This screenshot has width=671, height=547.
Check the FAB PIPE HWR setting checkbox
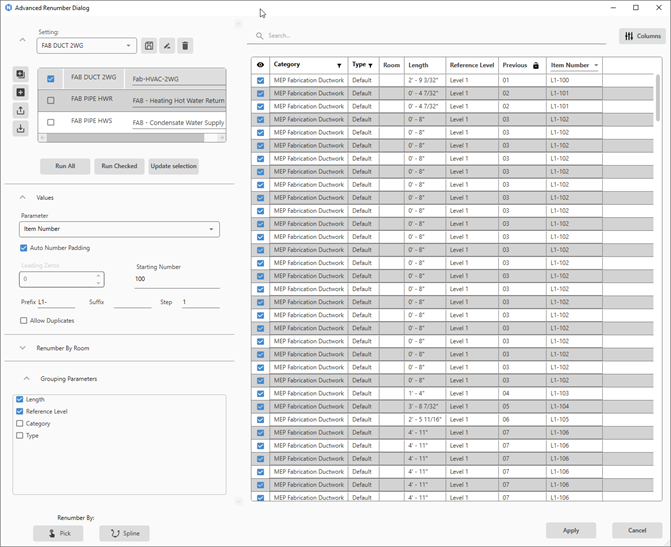[50, 100]
